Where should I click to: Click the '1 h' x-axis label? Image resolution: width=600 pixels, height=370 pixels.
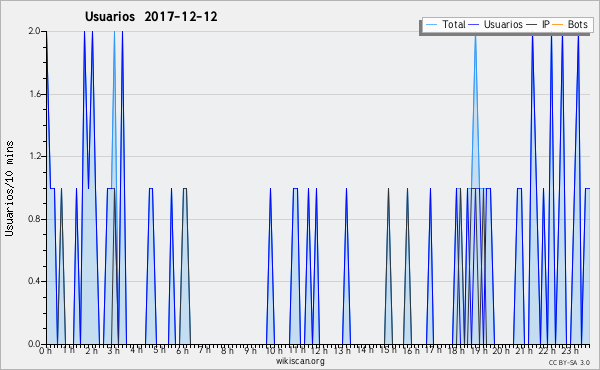(68, 350)
